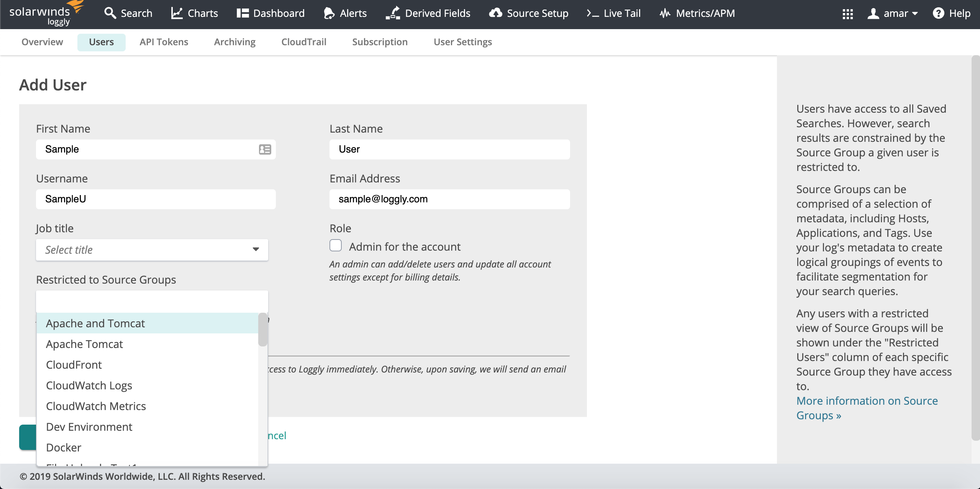
Task: Click the Derived Fields icon
Action: click(x=393, y=13)
